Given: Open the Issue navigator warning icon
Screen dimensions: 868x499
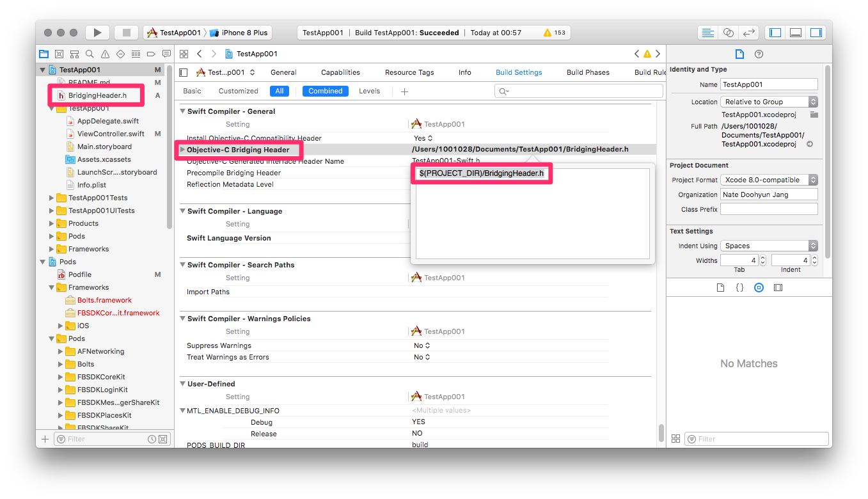Looking at the screenshot, I should pyautogui.click(x=105, y=54).
